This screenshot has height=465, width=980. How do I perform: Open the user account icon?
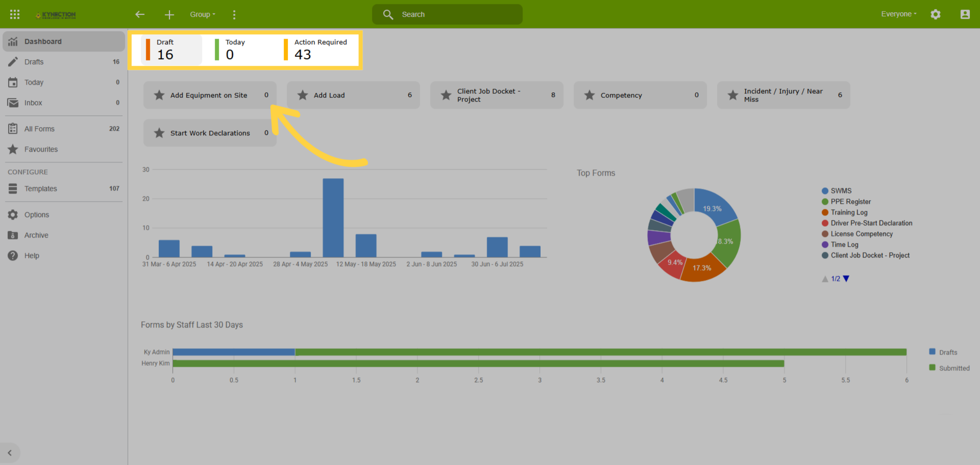tap(965, 14)
